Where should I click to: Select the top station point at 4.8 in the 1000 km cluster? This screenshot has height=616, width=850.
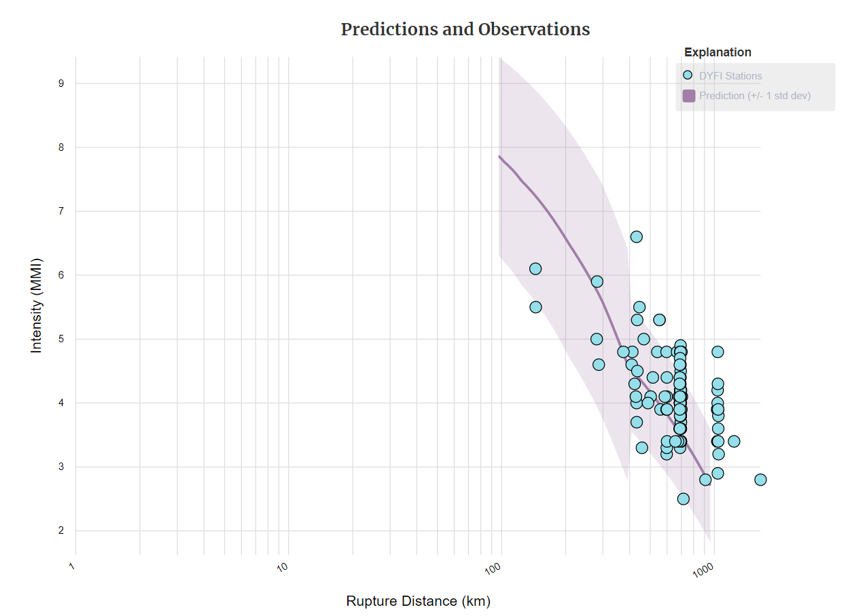(x=718, y=352)
